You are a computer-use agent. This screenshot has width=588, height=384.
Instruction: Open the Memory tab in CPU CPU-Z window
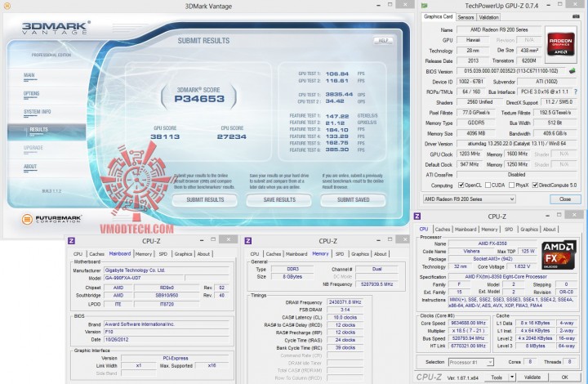pos(489,229)
